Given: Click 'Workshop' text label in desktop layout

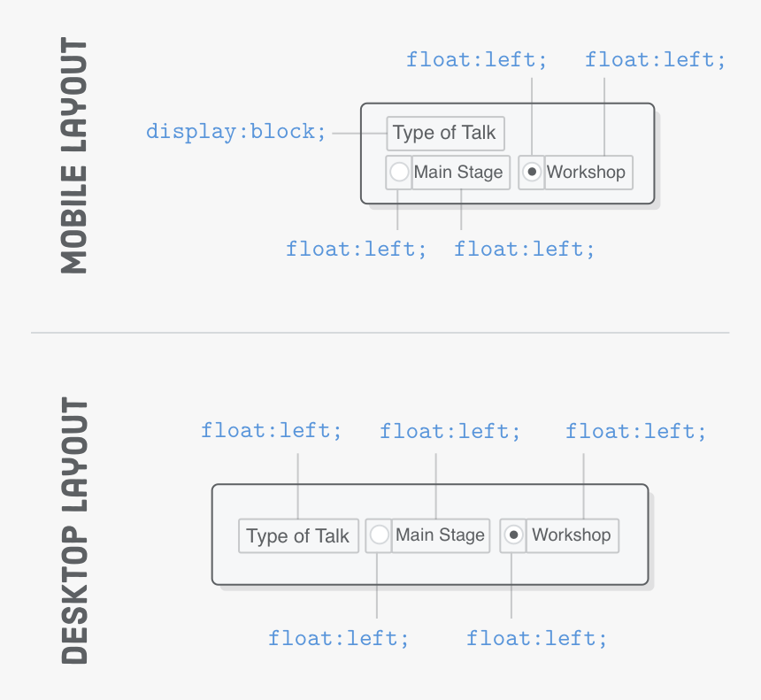Looking at the screenshot, I should click(572, 535).
